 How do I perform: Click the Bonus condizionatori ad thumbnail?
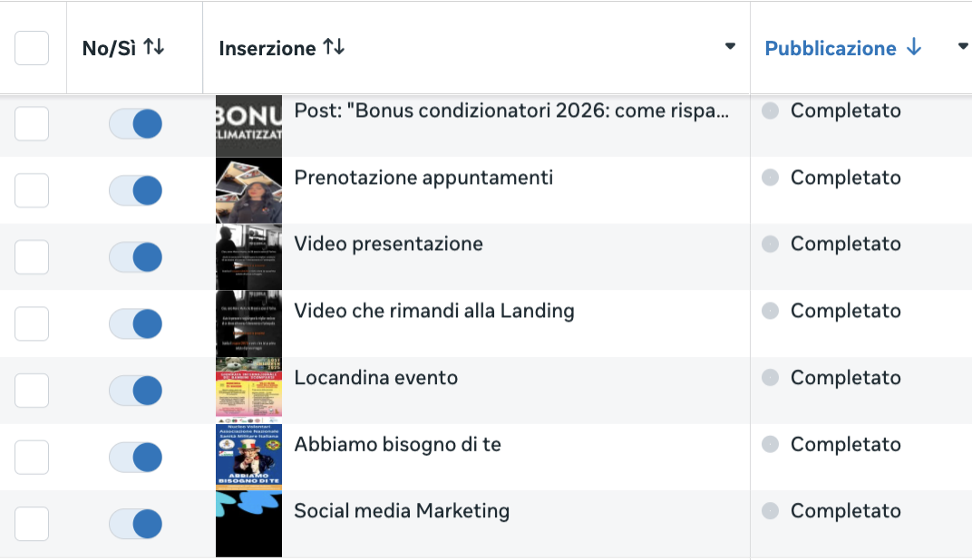coord(248,126)
